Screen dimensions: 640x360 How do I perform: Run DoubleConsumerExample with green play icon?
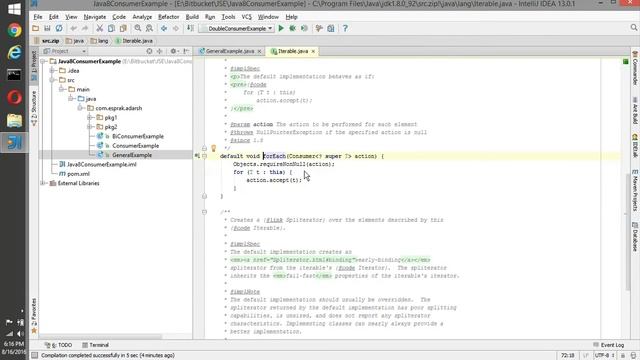tap(281, 29)
